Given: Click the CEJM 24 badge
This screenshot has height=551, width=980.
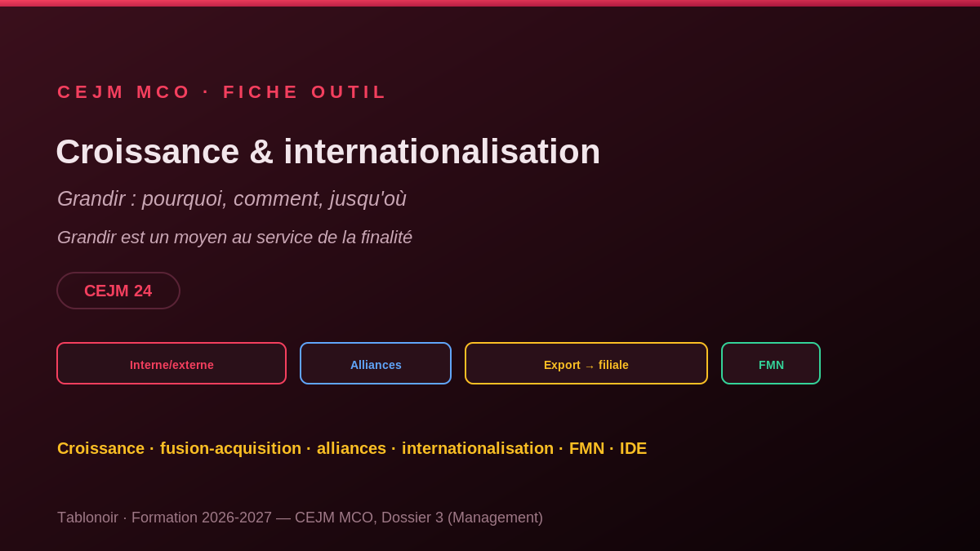Looking at the screenshot, I should pyautogui.click(x=118, y=291).
